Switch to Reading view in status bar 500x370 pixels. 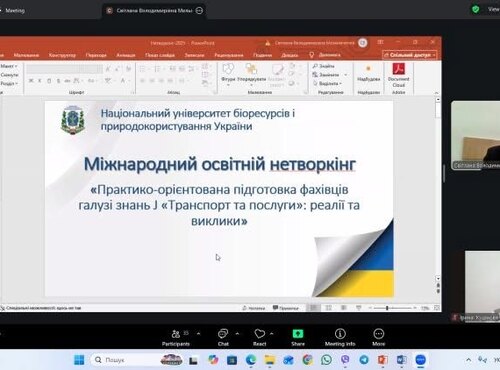[x=343, y=308]
